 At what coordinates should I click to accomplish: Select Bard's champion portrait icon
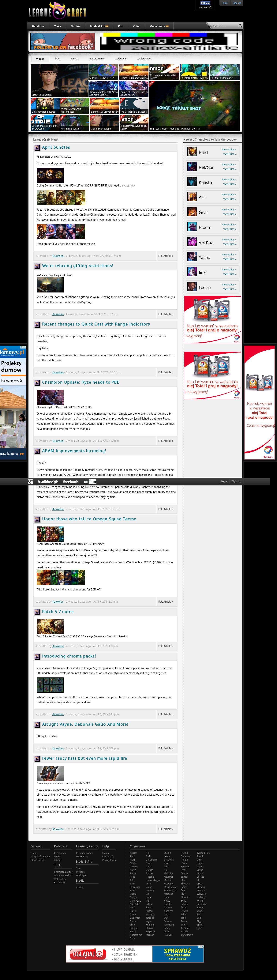(192, 152)
